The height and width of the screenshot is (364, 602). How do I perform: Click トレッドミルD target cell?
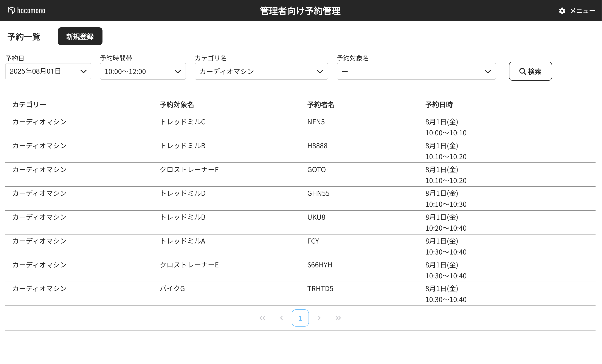click(183, 193)
